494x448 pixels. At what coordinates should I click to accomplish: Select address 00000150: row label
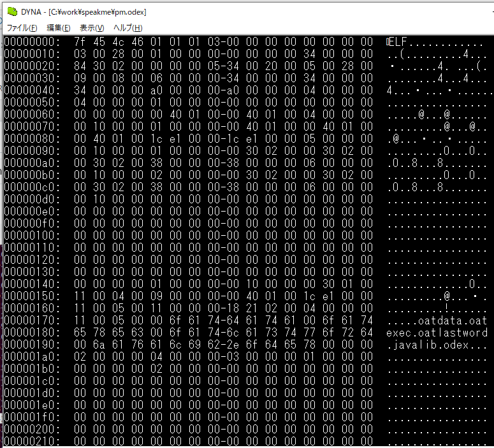coord(32,296)
